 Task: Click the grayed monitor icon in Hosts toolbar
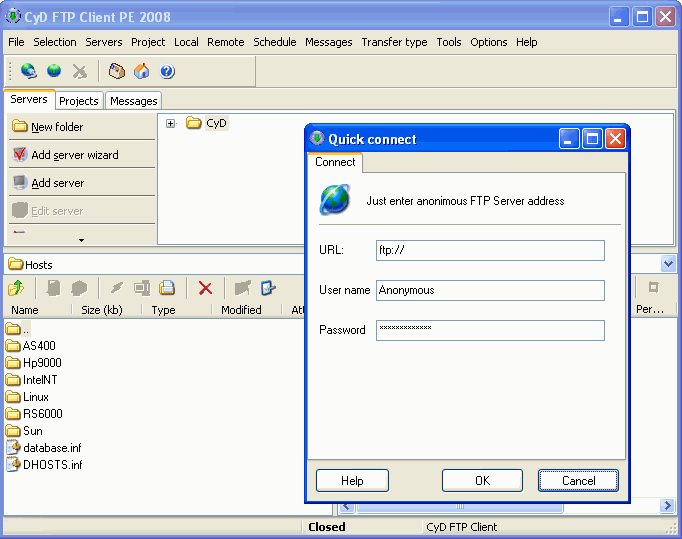tap(142, 288)
